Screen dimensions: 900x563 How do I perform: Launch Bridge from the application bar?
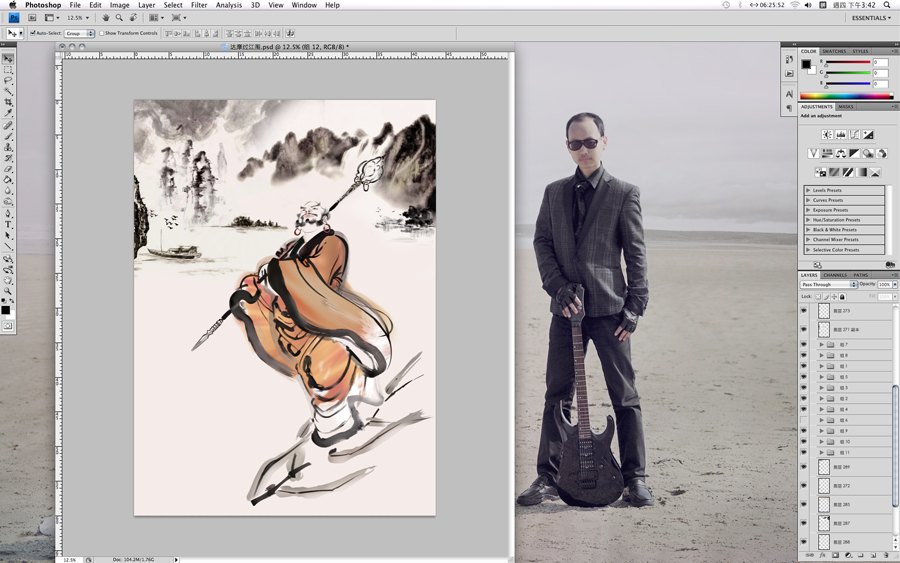click(33, 18)
